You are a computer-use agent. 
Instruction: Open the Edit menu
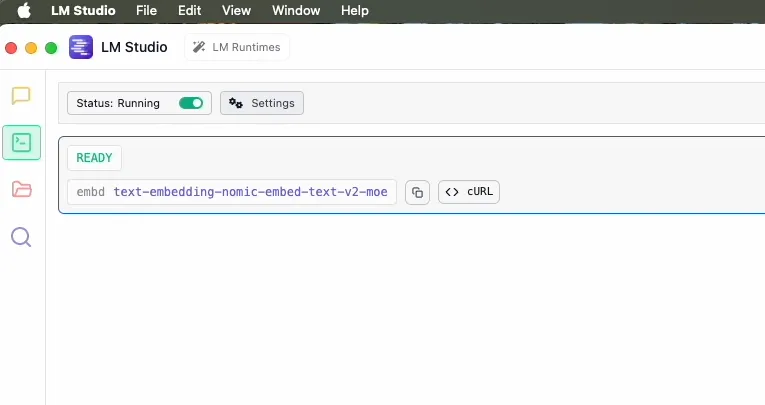point(189,10)
